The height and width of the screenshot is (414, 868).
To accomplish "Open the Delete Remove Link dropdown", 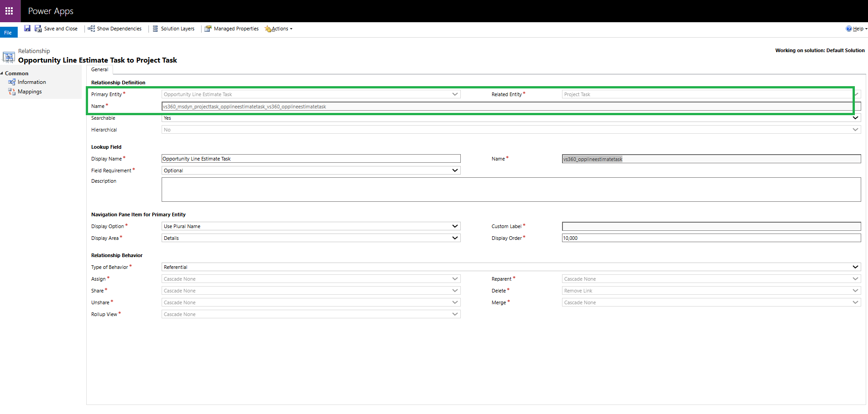I will pos(711,291).
